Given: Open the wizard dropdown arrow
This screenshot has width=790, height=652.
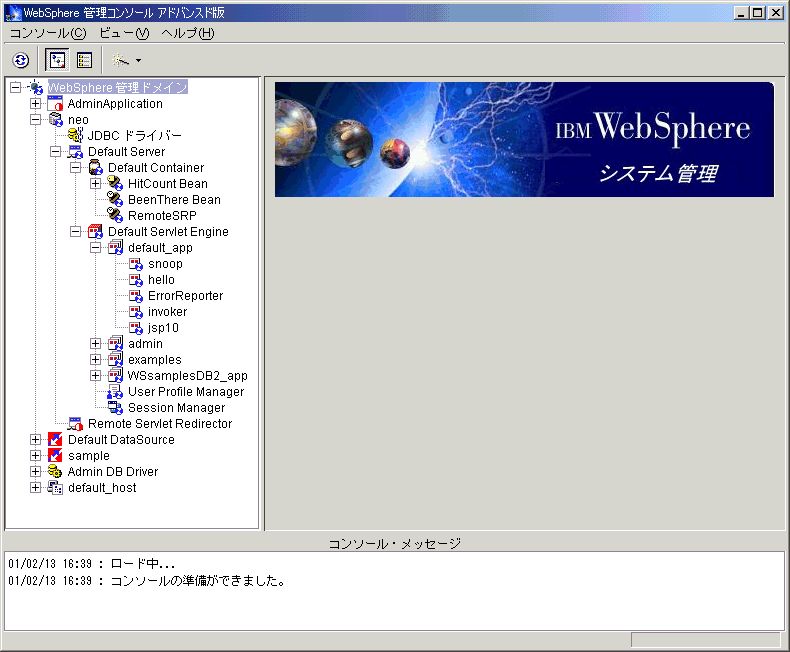Looking at the screenshot, I should coord(139,61).
